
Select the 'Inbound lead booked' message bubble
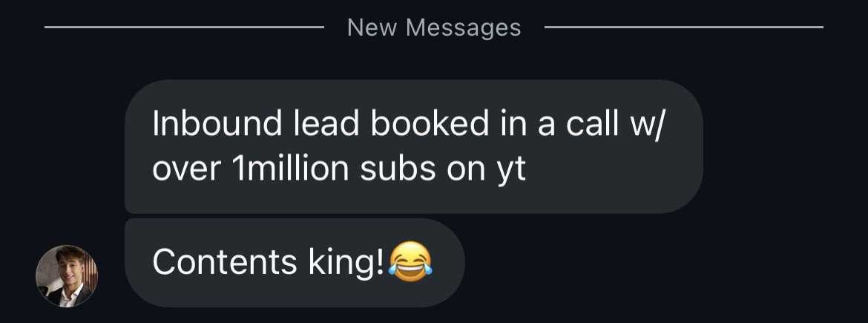point(413,146)
